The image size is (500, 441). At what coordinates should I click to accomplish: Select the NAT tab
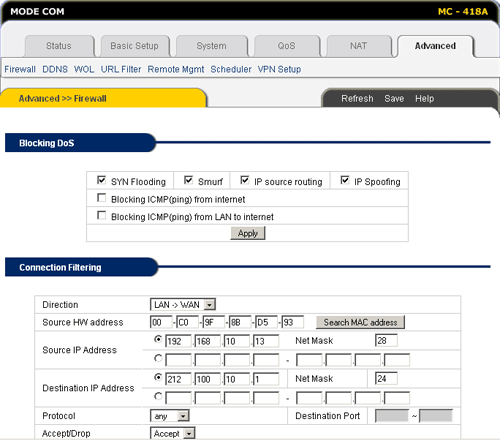click(359, 46)
